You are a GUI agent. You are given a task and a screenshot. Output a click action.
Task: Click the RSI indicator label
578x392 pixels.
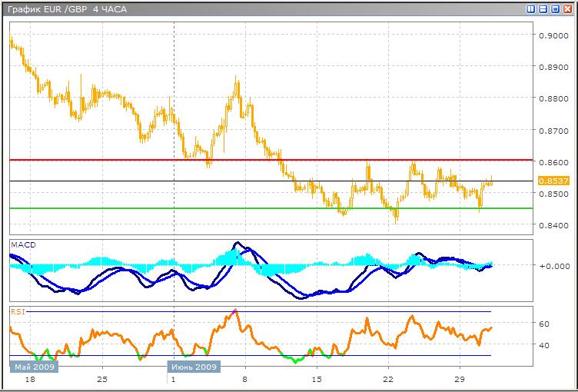tap(17, 311)
